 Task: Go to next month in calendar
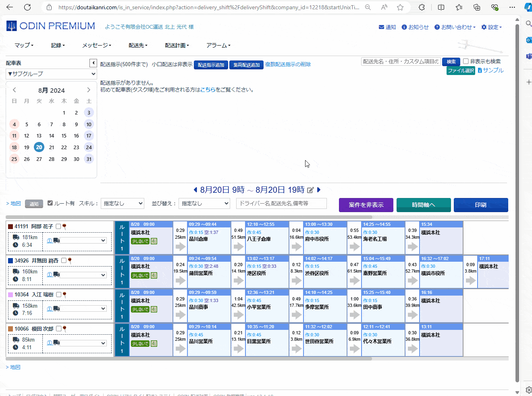89,90
